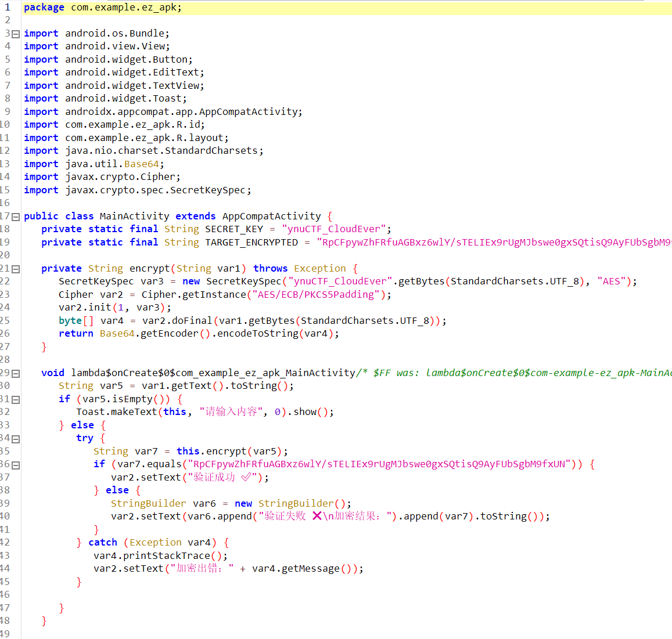Collapse the lambda$onCreate method fold marker
Screen dimensions: 672x639
pos(16,374)
